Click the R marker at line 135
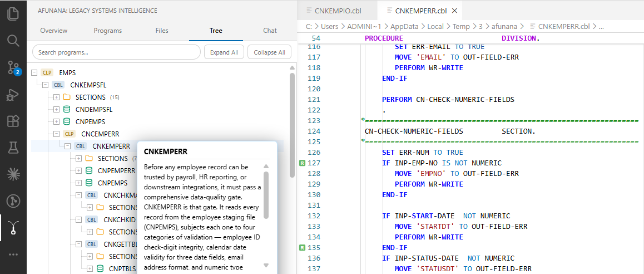 tap(303, 248)
